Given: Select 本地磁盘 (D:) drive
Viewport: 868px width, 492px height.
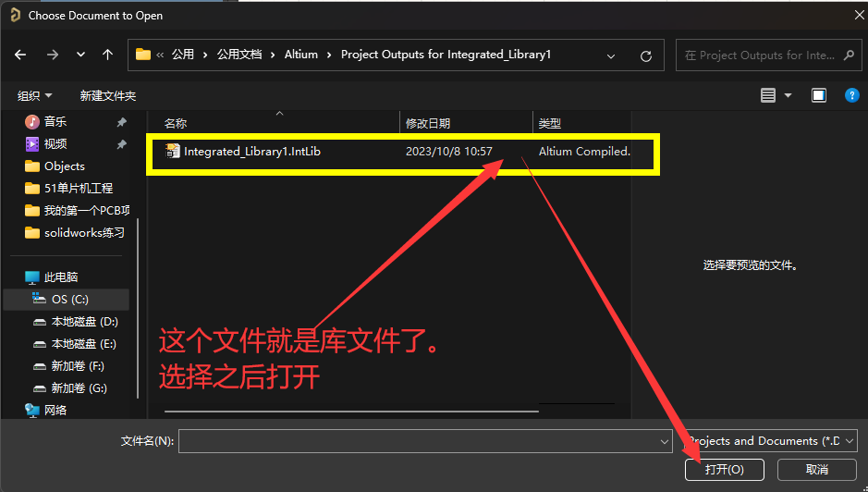Looking at the screenshot, I should 75,321.
